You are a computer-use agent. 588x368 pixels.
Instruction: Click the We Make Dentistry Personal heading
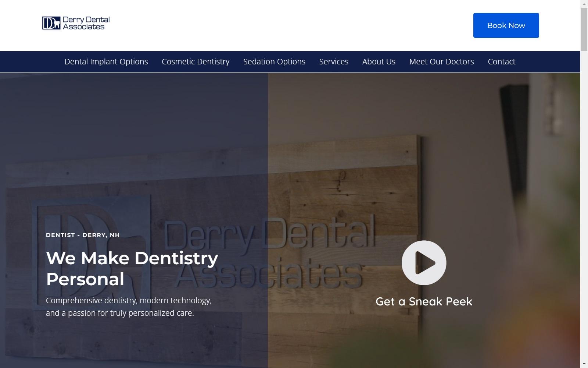[132, 268]
